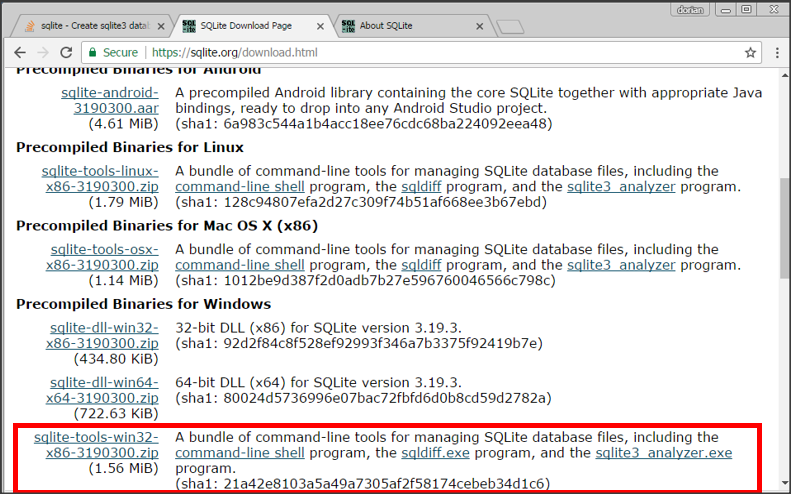791x494 pixels.
Task: Open command-line shell link under Mac OS X
Action: tap(240, 265)
